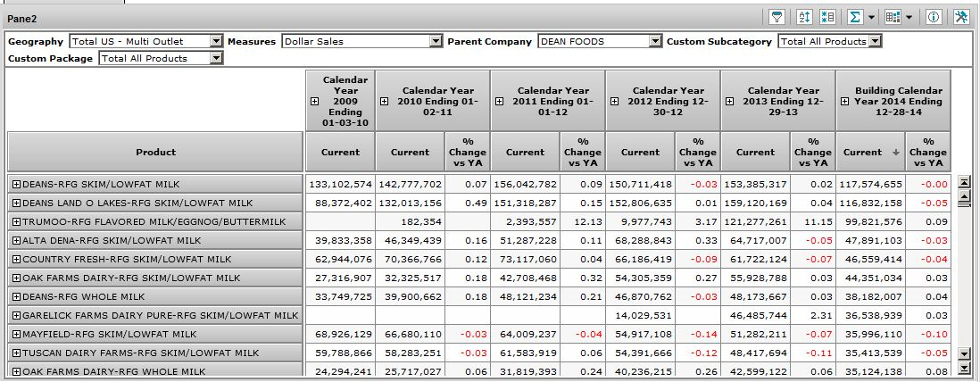This screenshot has width=980, height=382.
Task: Open the Parent Company dropdown
Action: click(655, 41)
